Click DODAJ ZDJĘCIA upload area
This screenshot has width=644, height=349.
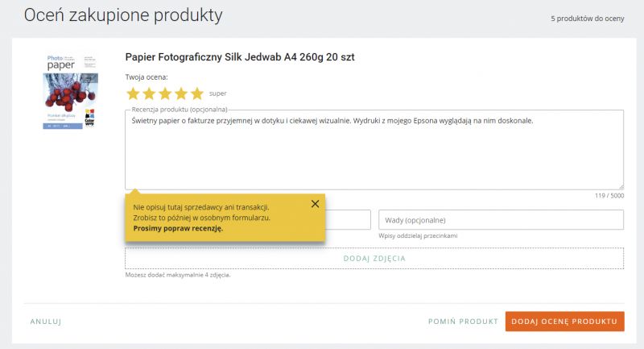coord(374,258)
